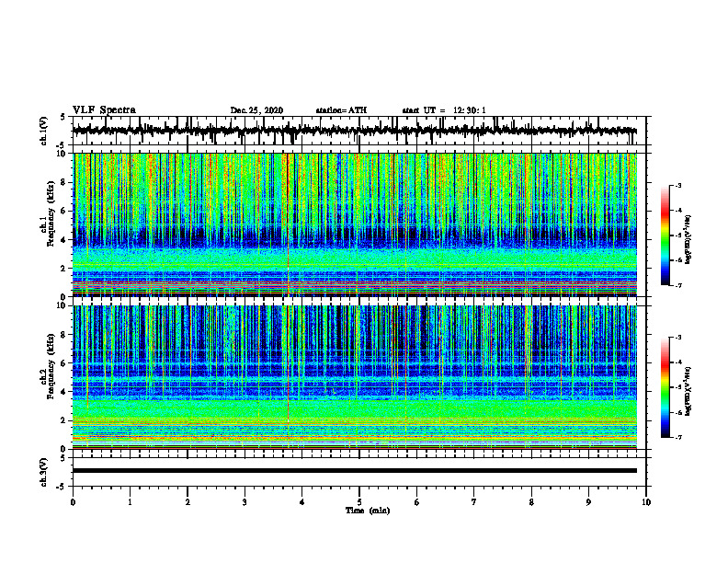Screen dimensions: 728x563
Task: Click the '-3' tick on the upper colorbar
Action: 678,185
